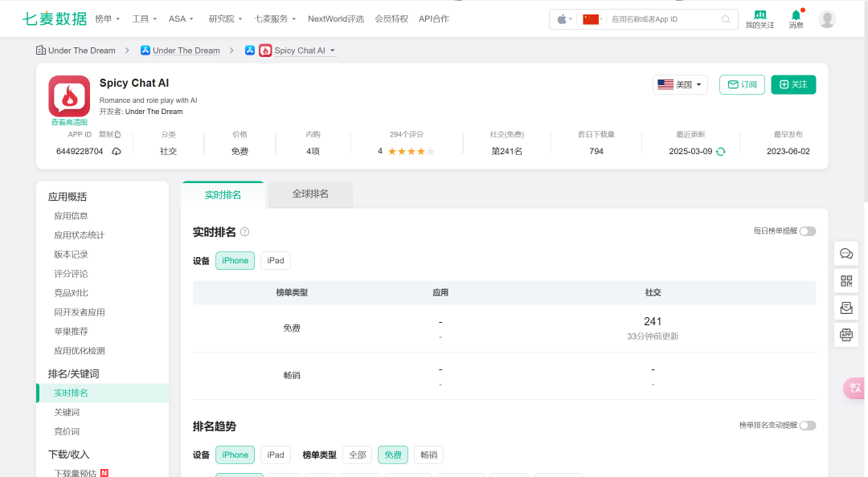Select iPad device in 实时排名 section
The image size is (868, 477).
pos(276,261)
